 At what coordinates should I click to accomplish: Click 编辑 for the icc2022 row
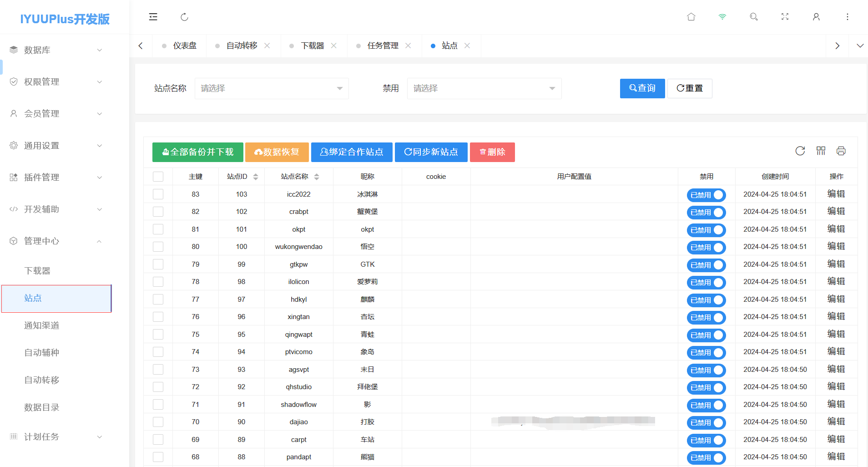click(836, 194)
